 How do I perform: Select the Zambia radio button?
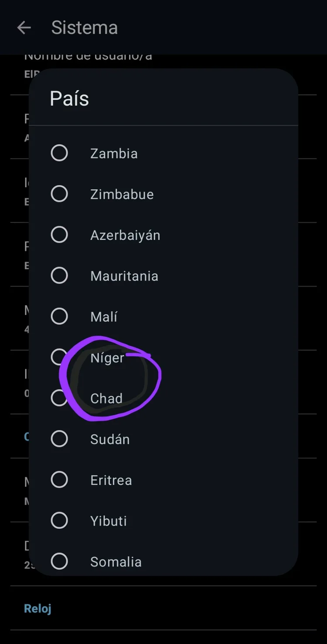coord(59,153)
